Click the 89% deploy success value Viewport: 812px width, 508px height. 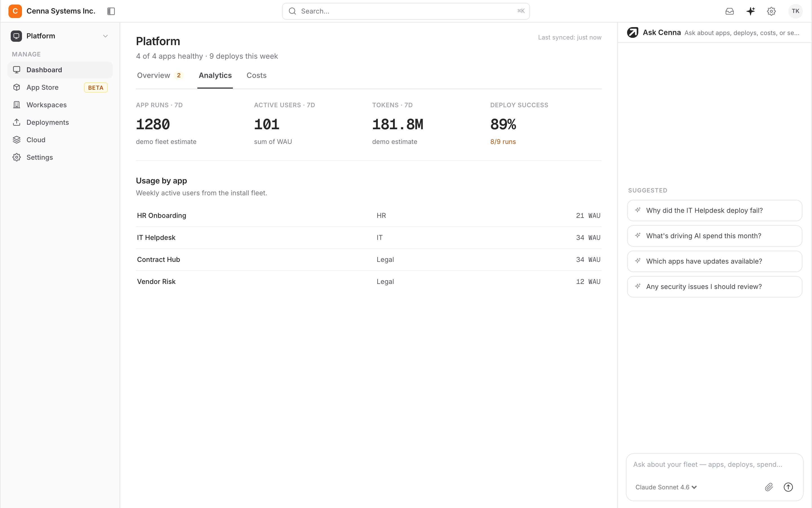(503, 124)
